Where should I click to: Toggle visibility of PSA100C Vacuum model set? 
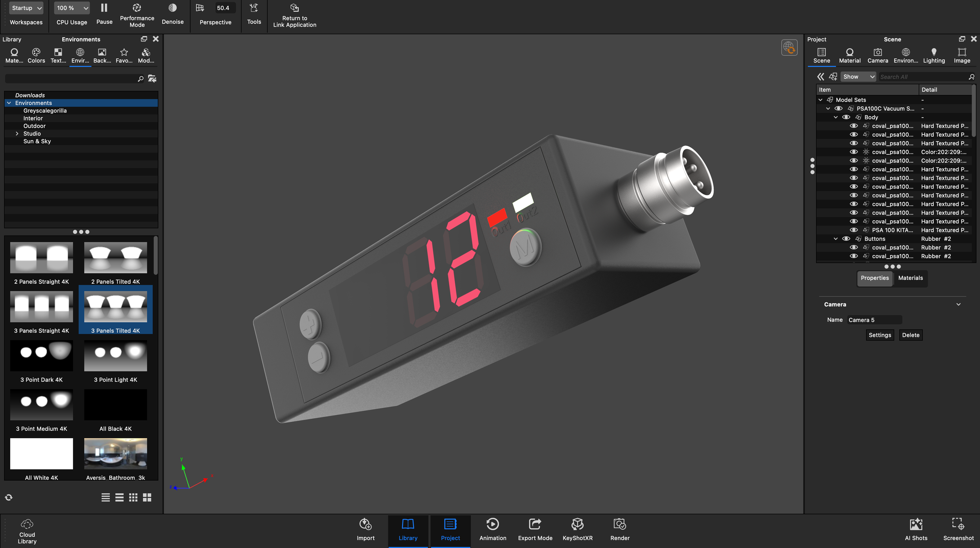tap(838, 108)
